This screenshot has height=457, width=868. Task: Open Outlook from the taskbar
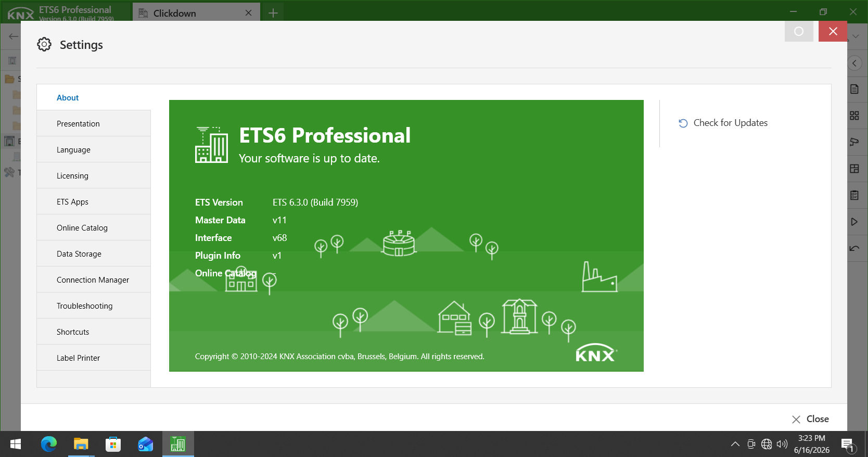(145, 444)
